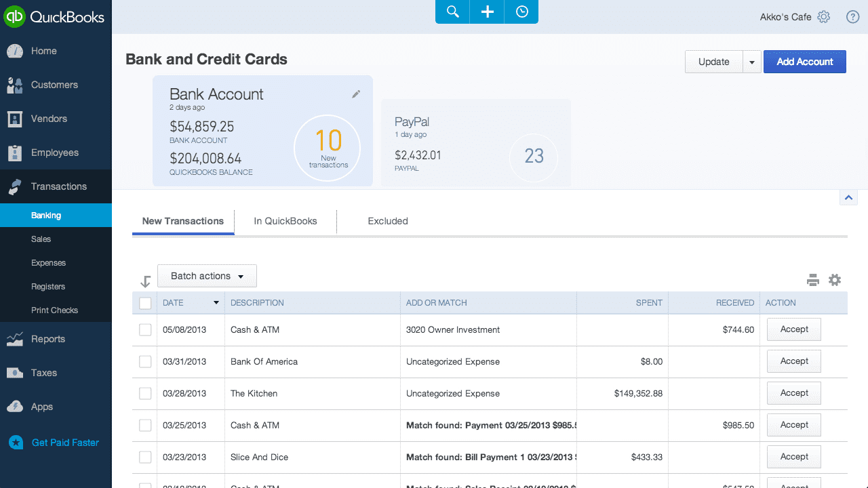Click the help question mark icon

853,17
